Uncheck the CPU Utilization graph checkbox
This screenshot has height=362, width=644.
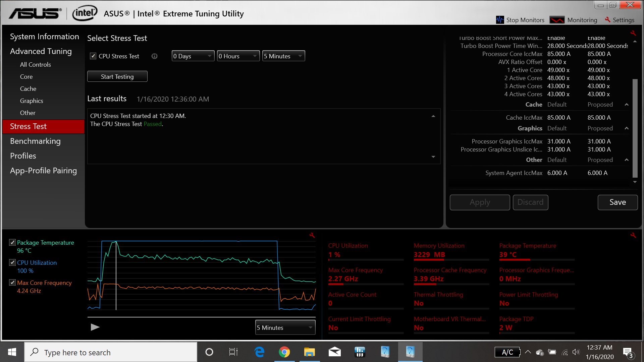pos(12,262)
